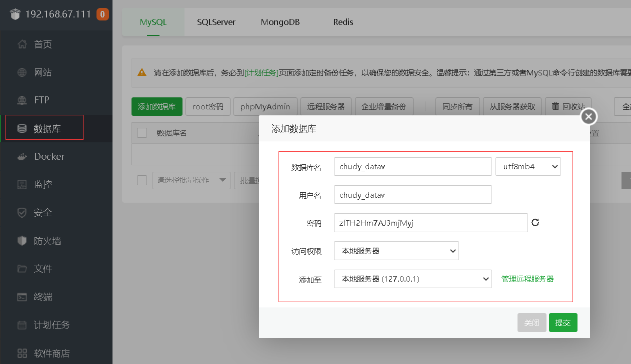Open the FTP section icon

22,99
